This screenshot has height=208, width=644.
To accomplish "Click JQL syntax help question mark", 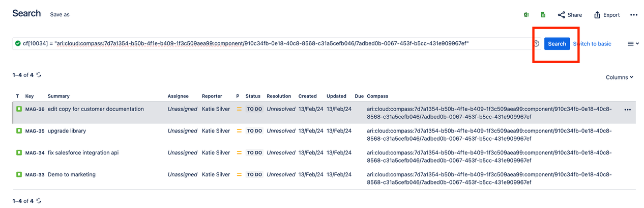I will 536,44.
